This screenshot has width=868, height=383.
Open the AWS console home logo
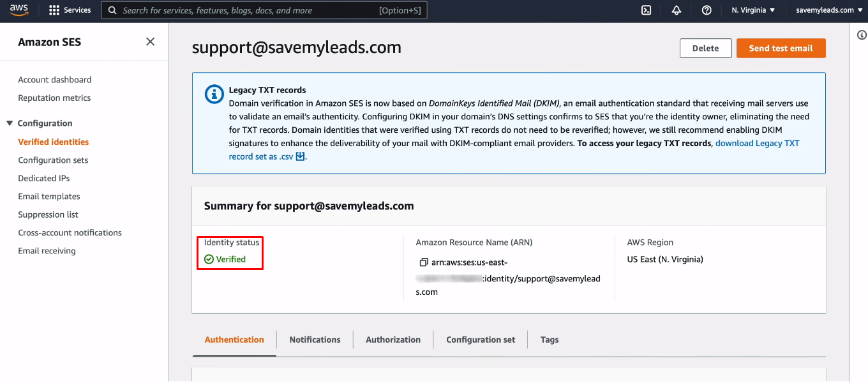tap(19, 10)
